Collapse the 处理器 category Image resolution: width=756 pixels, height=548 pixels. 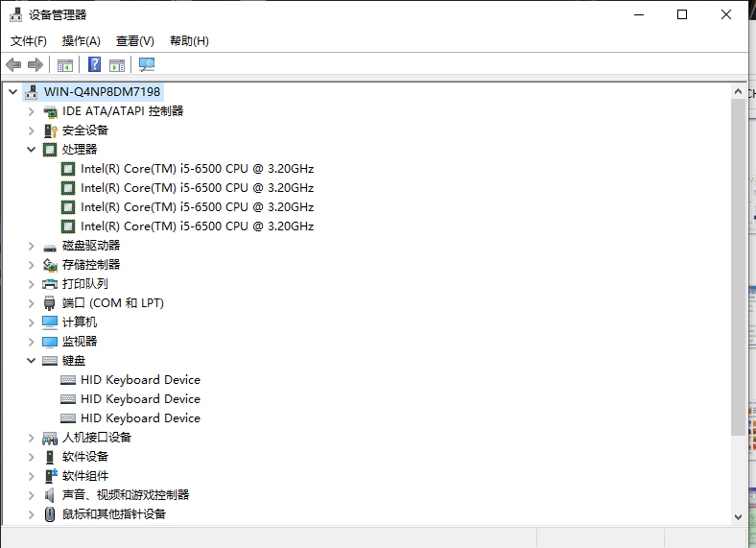(32, 150)
